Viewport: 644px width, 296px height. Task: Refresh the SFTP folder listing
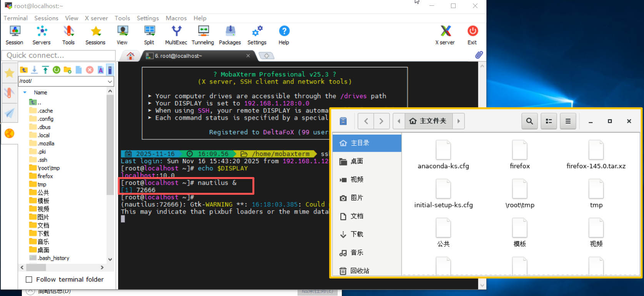[57, 70]
